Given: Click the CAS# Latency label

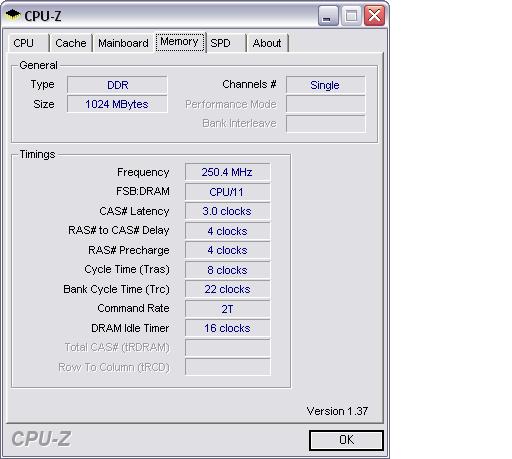Looking at the screenshot, I should (134, 211).
